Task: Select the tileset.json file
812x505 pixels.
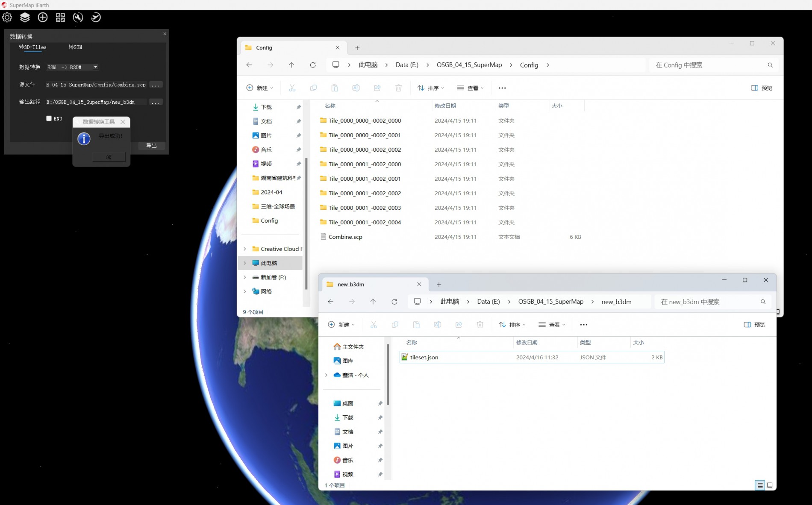Action: (x=532, y=357)
